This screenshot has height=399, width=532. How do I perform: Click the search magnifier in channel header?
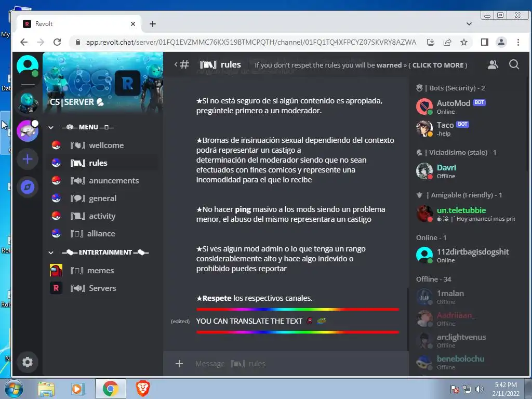(x=514, y=64)
